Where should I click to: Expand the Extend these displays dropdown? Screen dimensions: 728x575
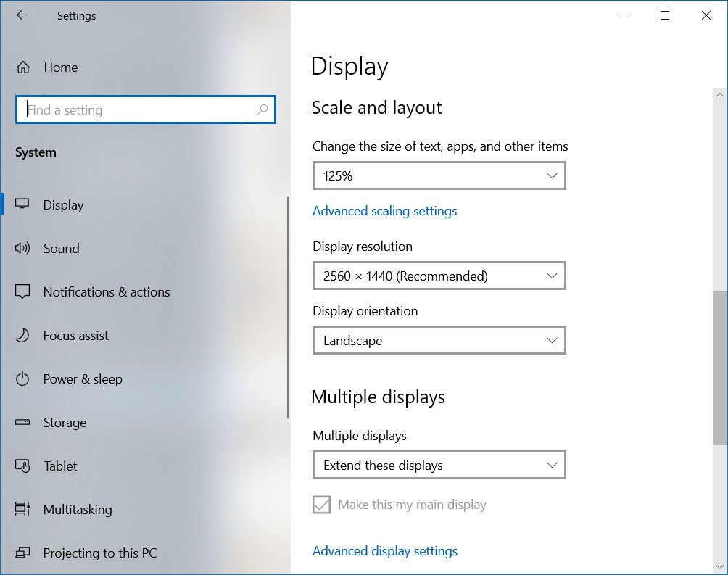coord(439,466)
